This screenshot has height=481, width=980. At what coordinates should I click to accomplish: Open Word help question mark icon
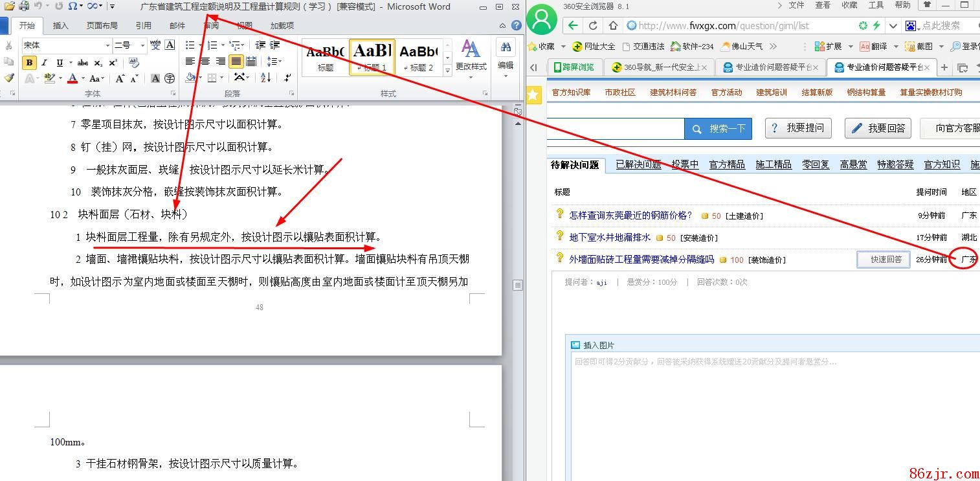[x=517, y=25]
